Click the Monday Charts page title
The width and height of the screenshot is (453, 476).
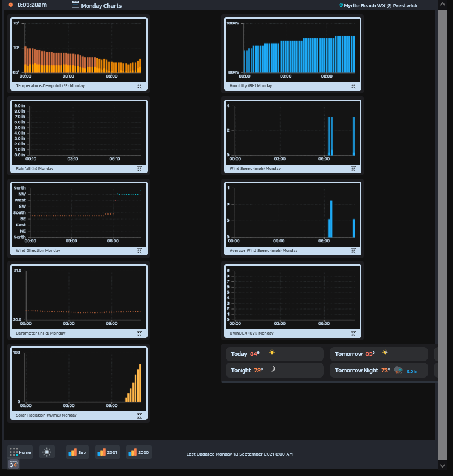pos(101,6)
